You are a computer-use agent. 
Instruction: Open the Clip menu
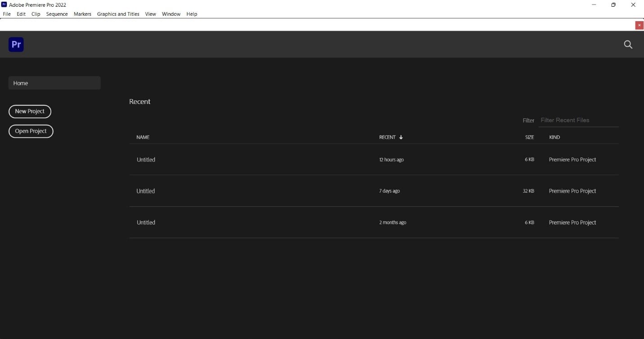(36, 14)
